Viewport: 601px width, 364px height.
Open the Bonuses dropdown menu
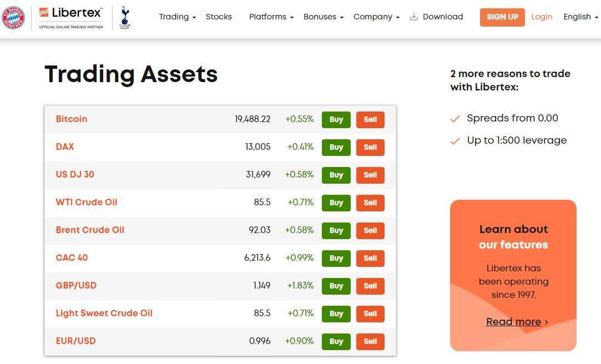320,17
